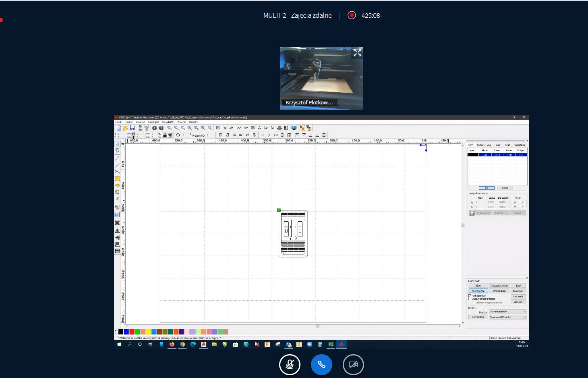Open Firefox from the Windows taskbar
This screenshot has width=588, height=378.
click(172, 344)
